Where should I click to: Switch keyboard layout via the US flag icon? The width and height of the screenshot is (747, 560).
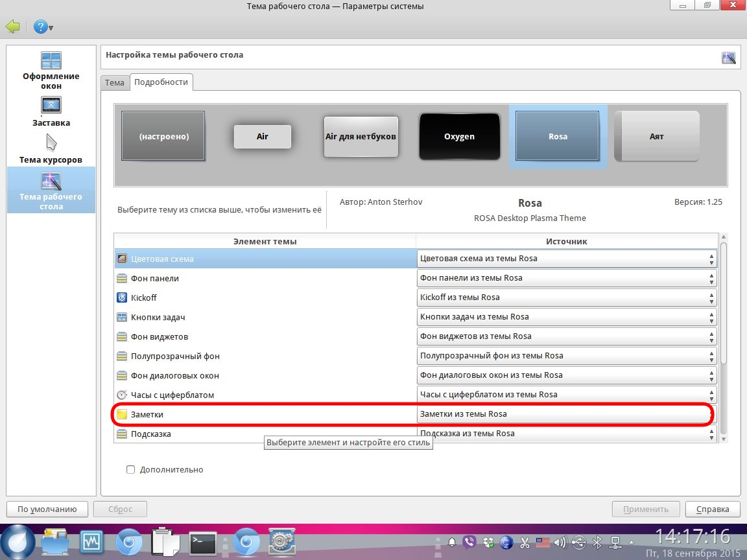click(543, 542)
